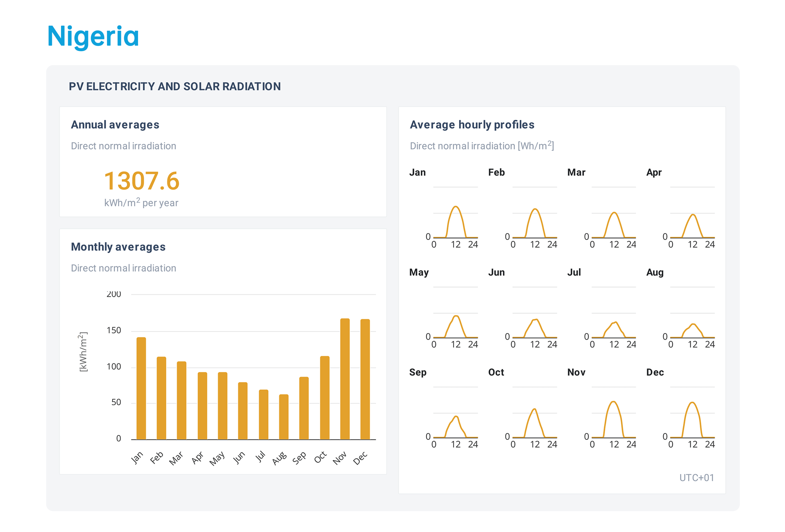
Task: Click the Monthly averages heading
Action: coord(118,247)
